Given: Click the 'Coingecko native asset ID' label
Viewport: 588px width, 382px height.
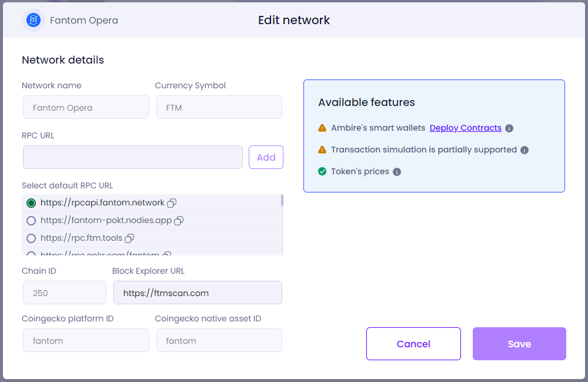Looking at the screenshot, I should click(208, 318).
